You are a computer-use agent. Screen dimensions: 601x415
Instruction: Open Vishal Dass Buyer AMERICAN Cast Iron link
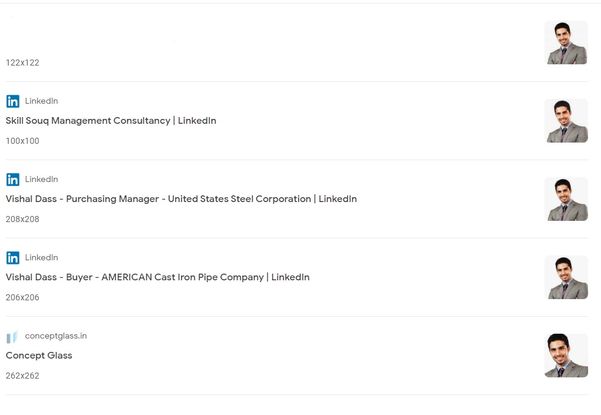click(x=157, y=277)
